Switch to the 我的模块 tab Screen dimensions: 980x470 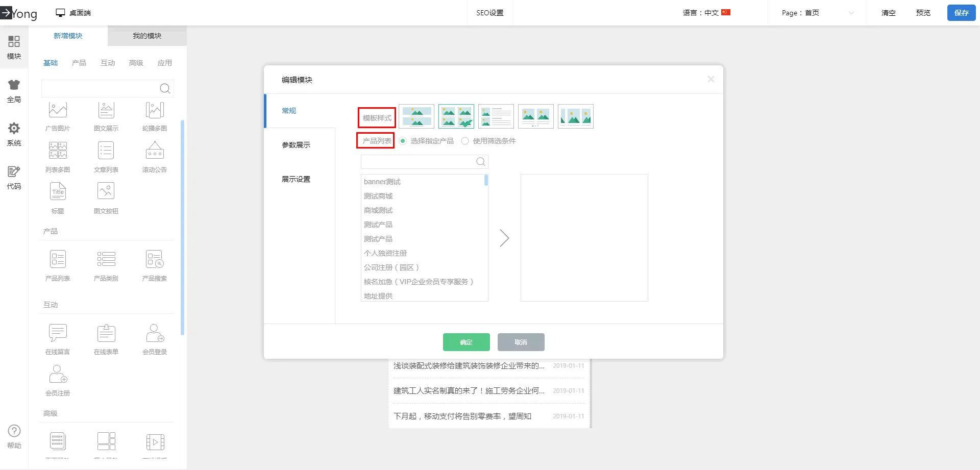(x=147, y=36)
